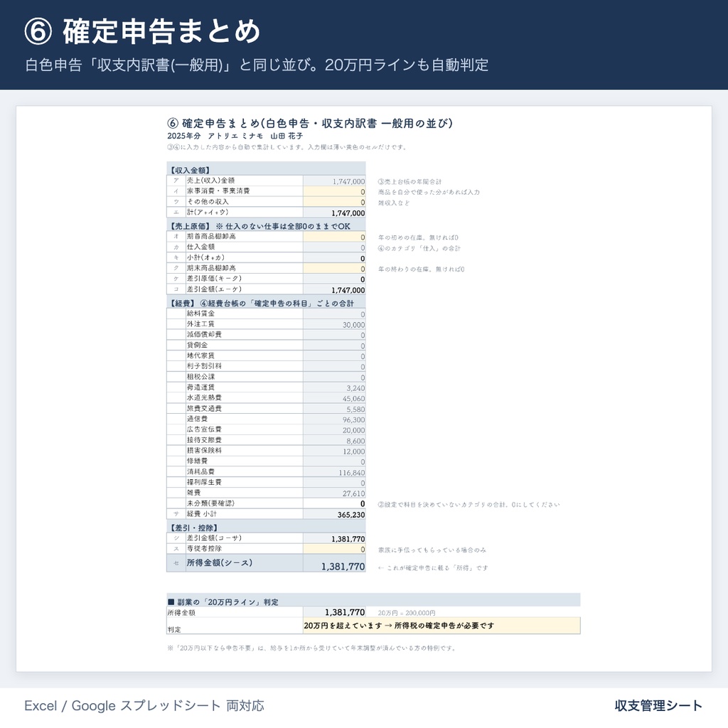The image size is (728, 728).
Task: Click the 地代家賃 label
Action: coord(200,356)
